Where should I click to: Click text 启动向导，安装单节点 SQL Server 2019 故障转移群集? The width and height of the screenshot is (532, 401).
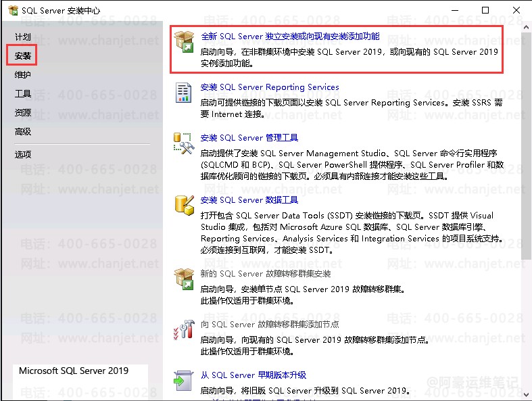(x=303, y=289)
